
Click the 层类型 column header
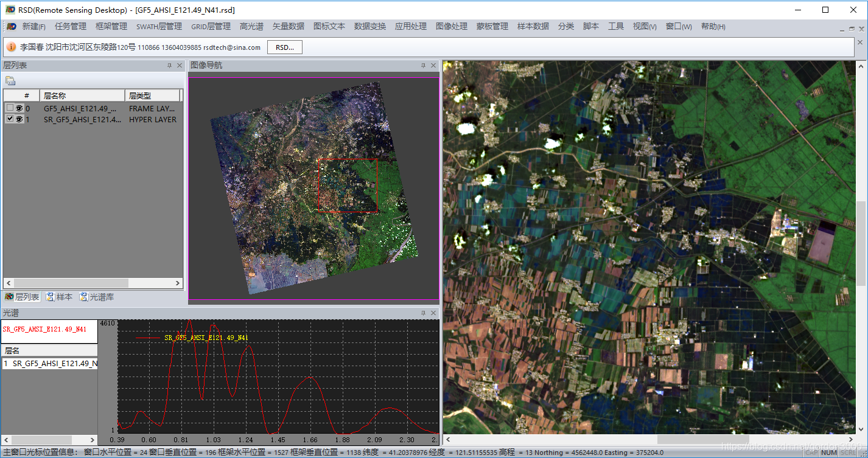[152, 95]
